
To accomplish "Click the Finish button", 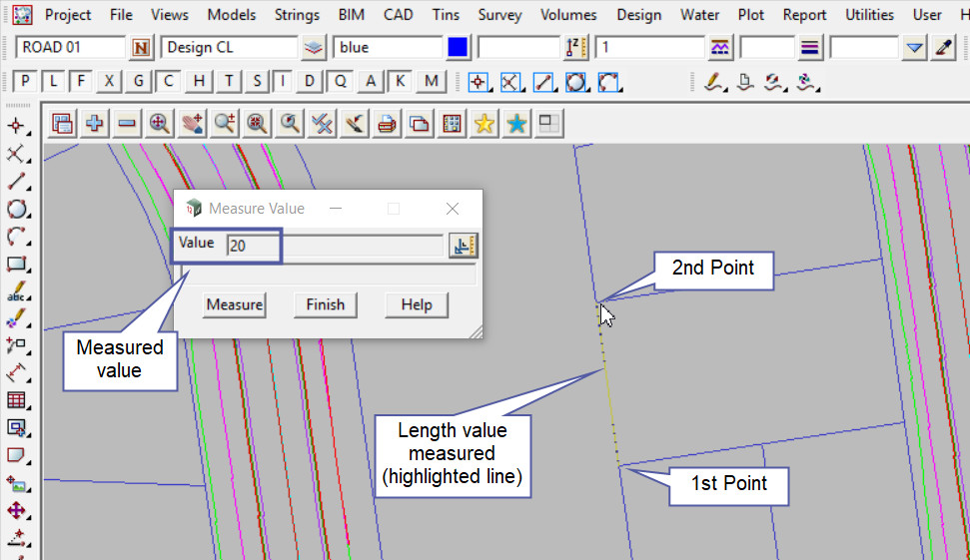I will click(326, 304).
